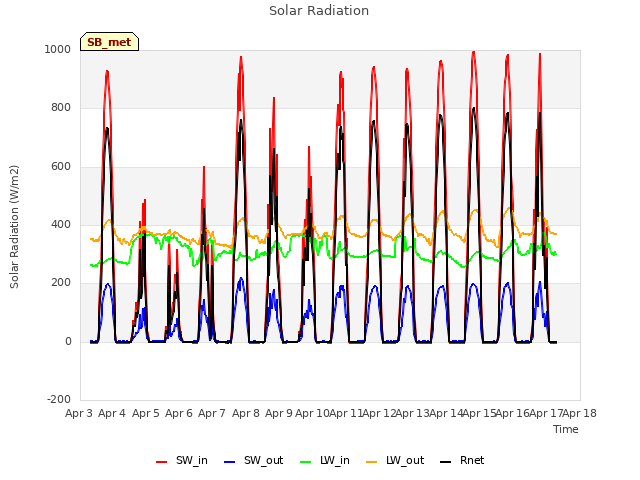This screenshot has height=480, width=640.
Task: Click the Rnet legend entry
Action: 462,460
